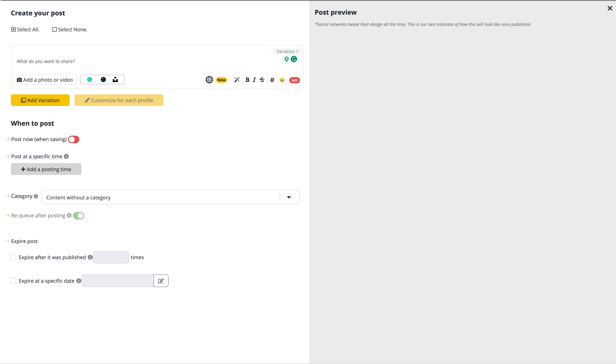Click Add a posting time button

46,169
